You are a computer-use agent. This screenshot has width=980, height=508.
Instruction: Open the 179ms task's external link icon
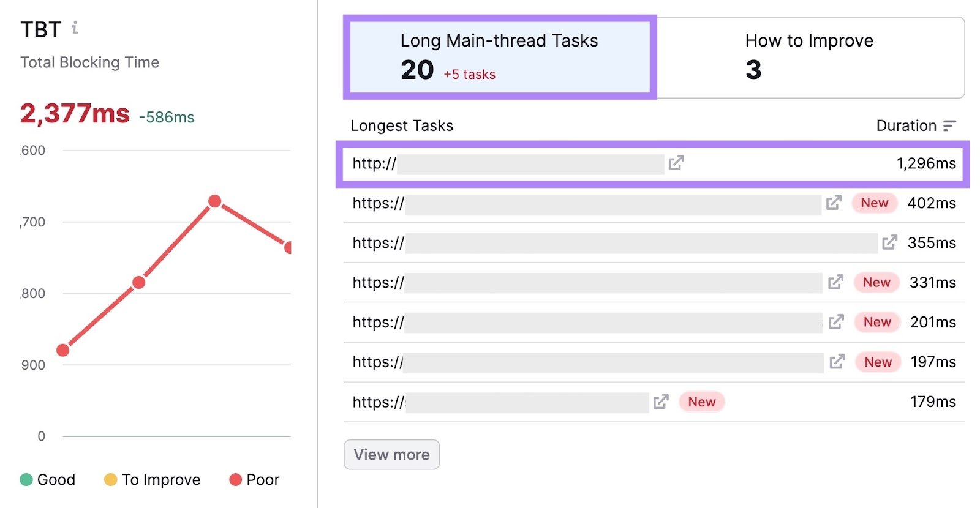pyautogui.click(x=660, y=402)
